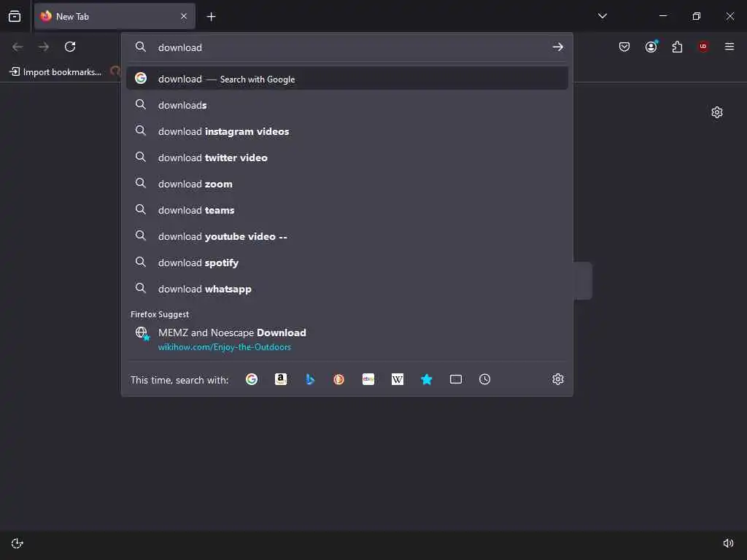Click the bottom-left circular arrow icon

(x=18, y=543)
